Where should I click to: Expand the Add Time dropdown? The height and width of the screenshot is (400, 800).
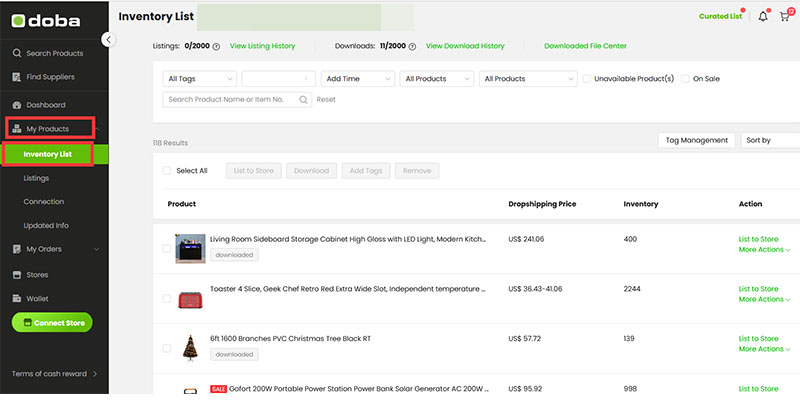356,78
